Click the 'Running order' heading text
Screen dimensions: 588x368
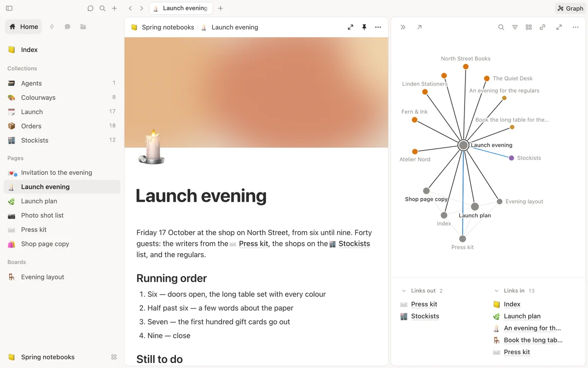(x=171, y=278)
